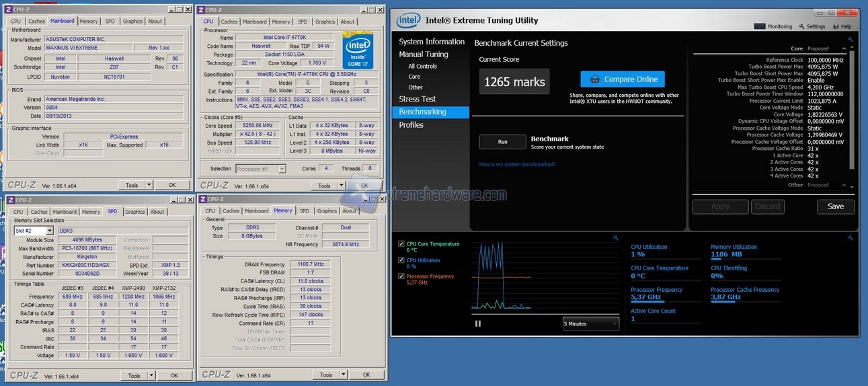Click the wrench icon above the monitoring graph
This screenshot has width=868, height=386.
pyautogui.click(x=615, y=237)
